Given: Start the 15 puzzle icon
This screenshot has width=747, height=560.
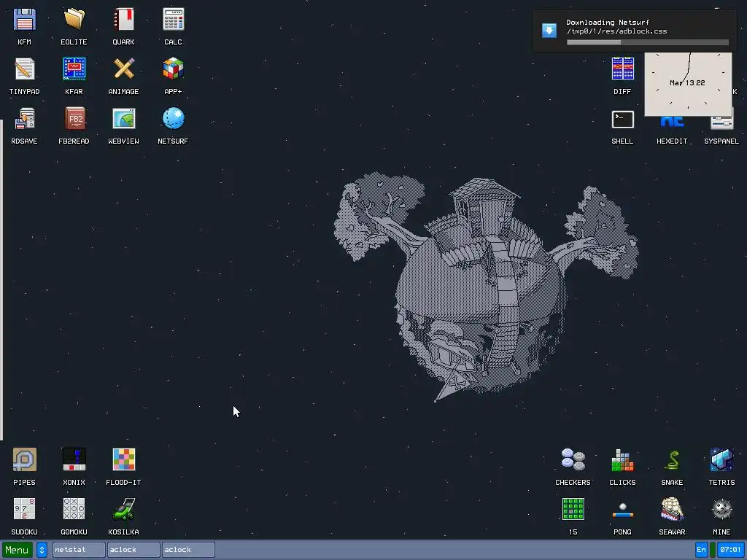Looking at the screenshot, I should click(x=573, y=509).
